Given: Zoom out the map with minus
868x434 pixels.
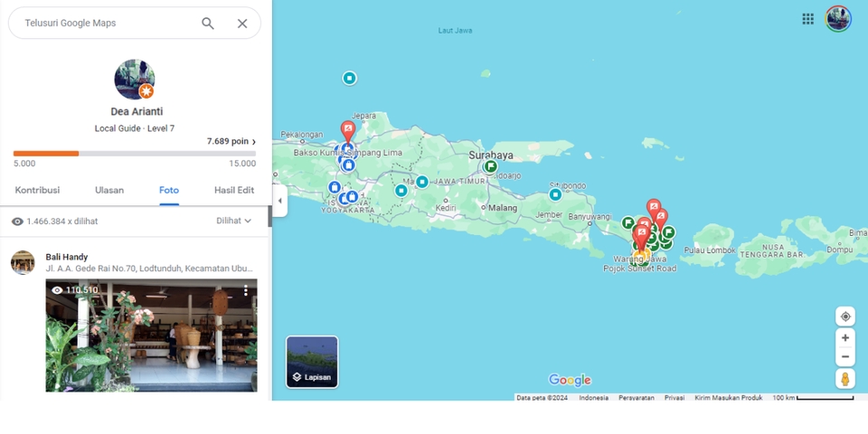Looking at the screenshot, I should click(845, 356).
